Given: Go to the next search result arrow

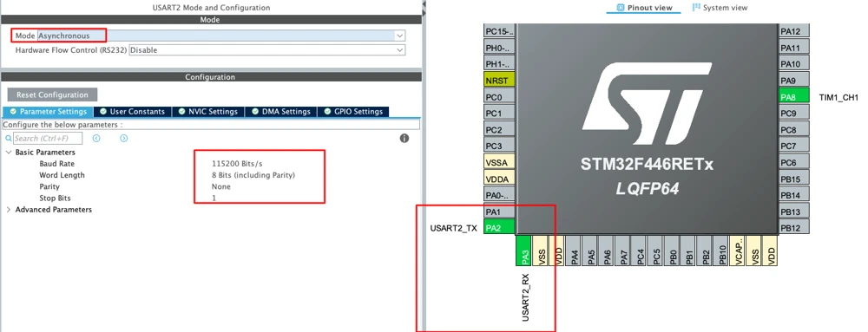Looking at the screenshot, I should point(124,138).
